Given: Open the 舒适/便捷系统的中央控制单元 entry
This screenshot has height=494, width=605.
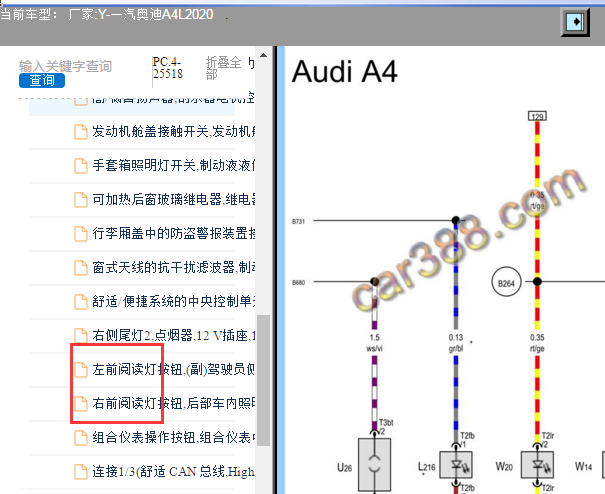Looking at the screenshot, I should 174,301.
